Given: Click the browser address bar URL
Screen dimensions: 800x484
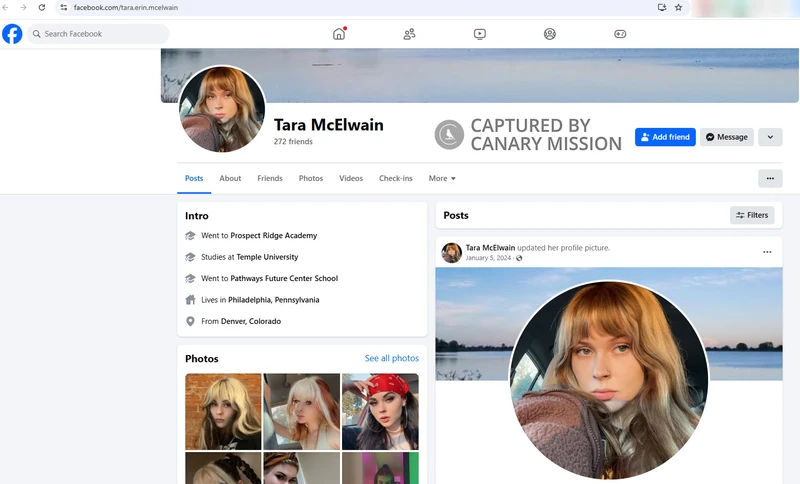Looking at the screenshot, I should [x=126, y=8].
